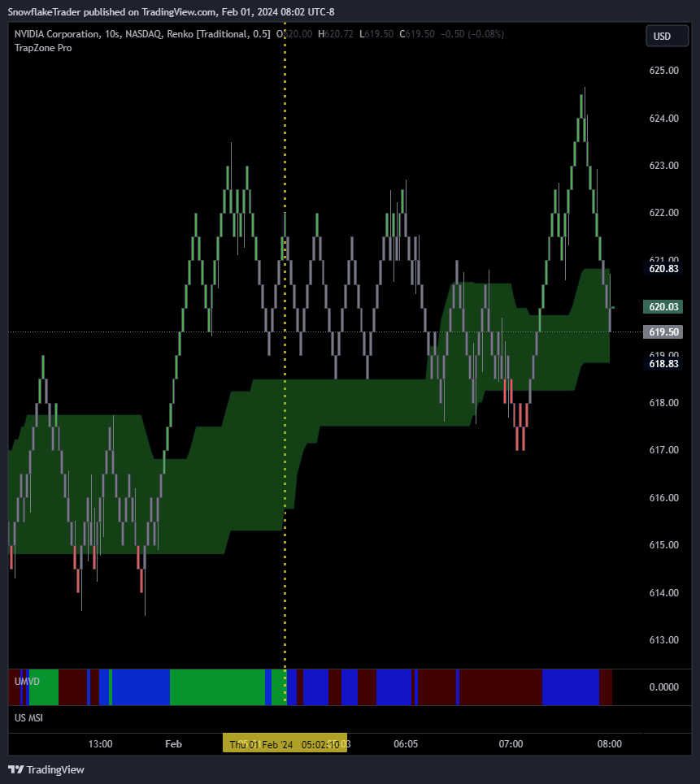Click the wide green UMVD band segment
The width and height of the screenshot is (700, 784).
point(217,687)
